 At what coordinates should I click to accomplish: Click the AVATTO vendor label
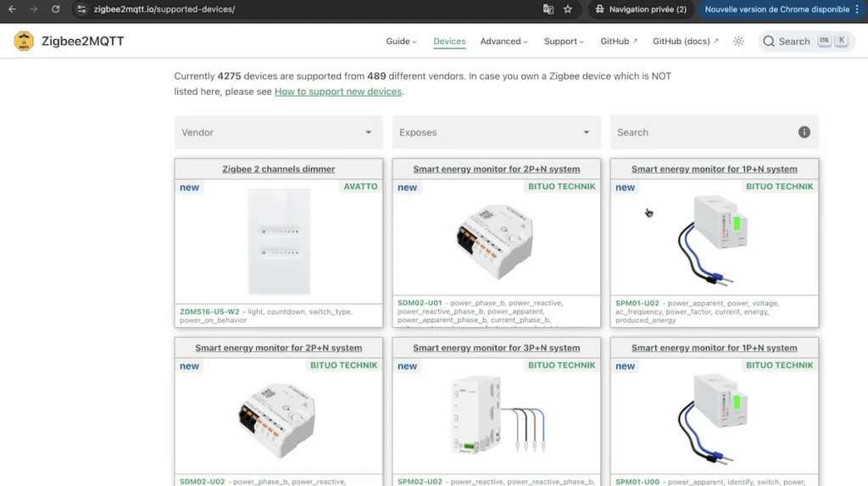pos(360,187)
